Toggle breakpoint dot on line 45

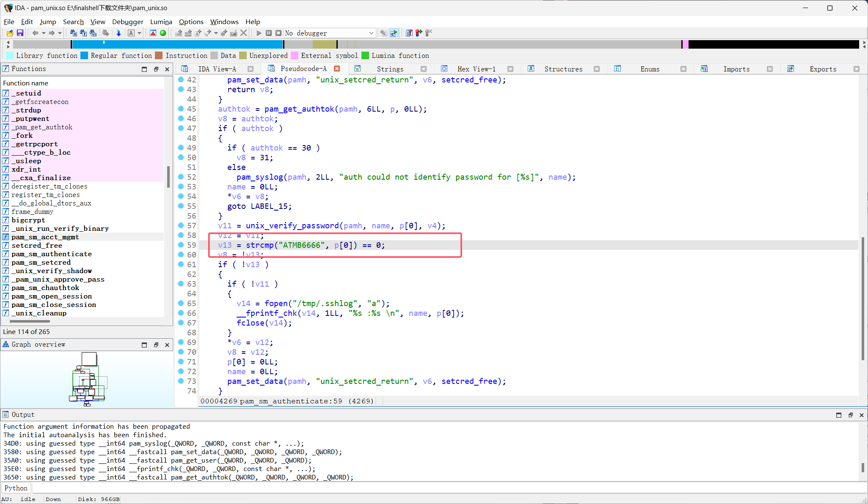click(181, 109)
